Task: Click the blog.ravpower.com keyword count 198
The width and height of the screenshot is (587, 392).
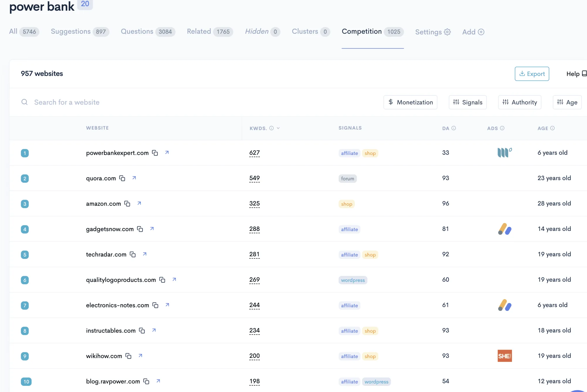Action: (x=254, y=381)
